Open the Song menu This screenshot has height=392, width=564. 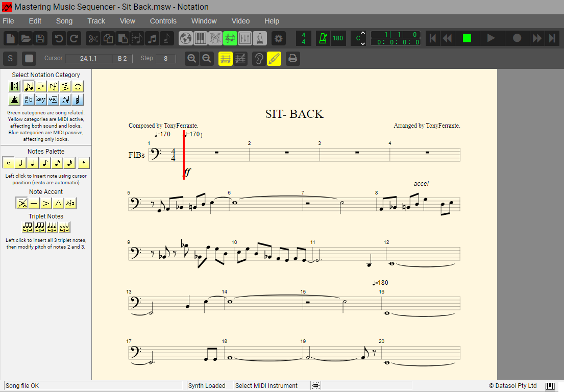[64, 21]
